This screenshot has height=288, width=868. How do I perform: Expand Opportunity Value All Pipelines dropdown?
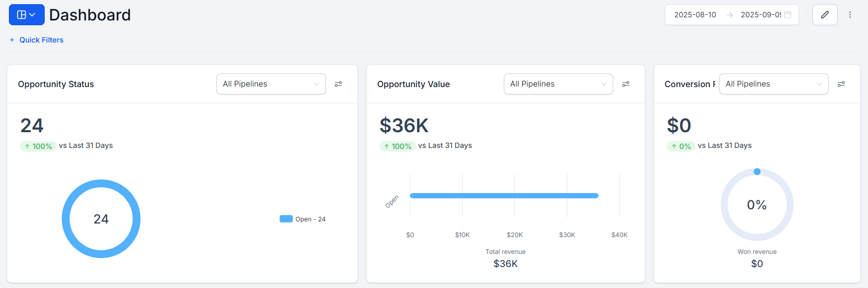[x=558, y=84]
